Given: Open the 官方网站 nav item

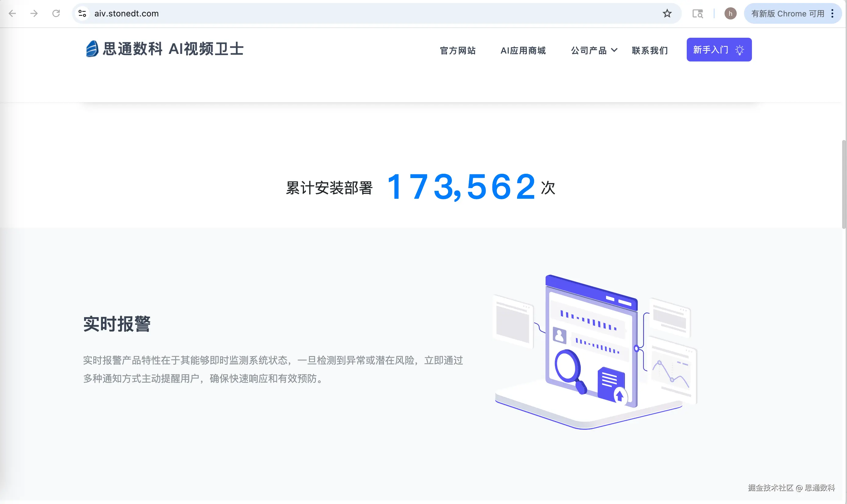Looking at the screenshot, I should pos(458,51).
